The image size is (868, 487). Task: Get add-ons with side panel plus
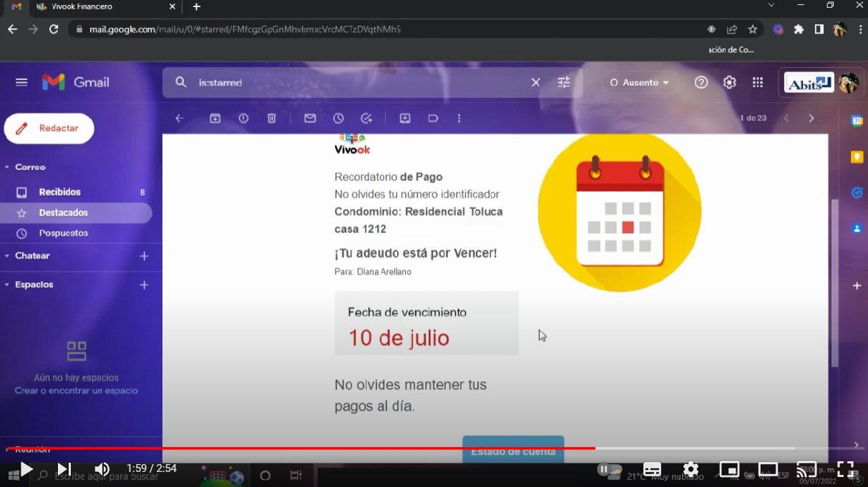(857, 285)
